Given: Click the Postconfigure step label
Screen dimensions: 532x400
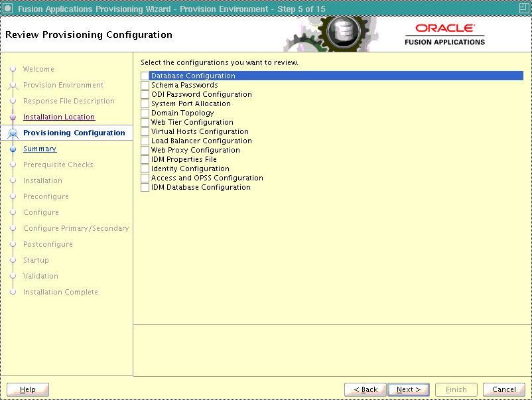Looking at the screenshot, I should pos(48,244).
